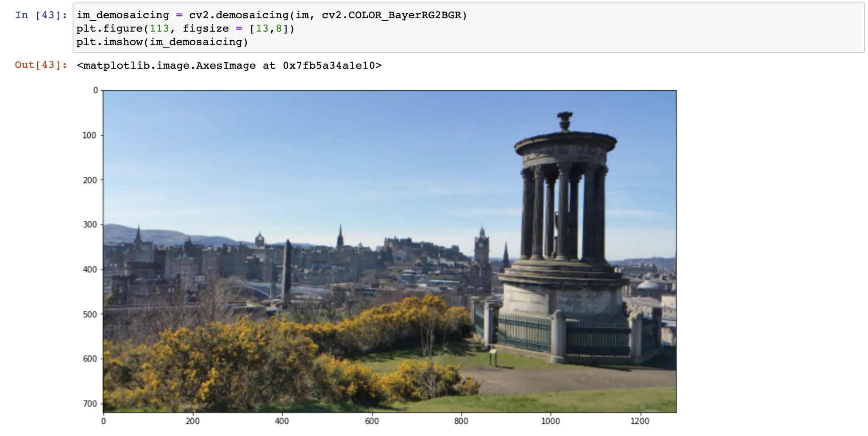Click the y-axis tick label 700
Screen dimensions: 868x436
point(89,404)
